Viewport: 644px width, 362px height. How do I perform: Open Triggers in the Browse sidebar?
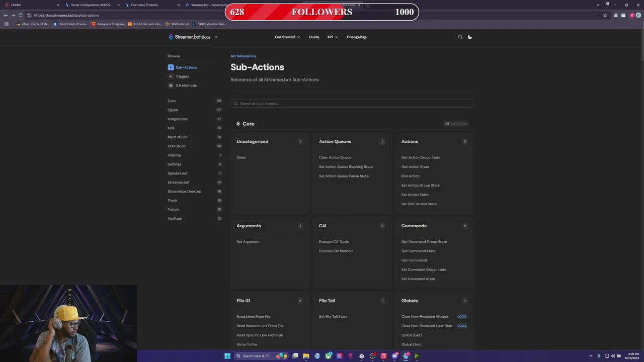point(179,76)
